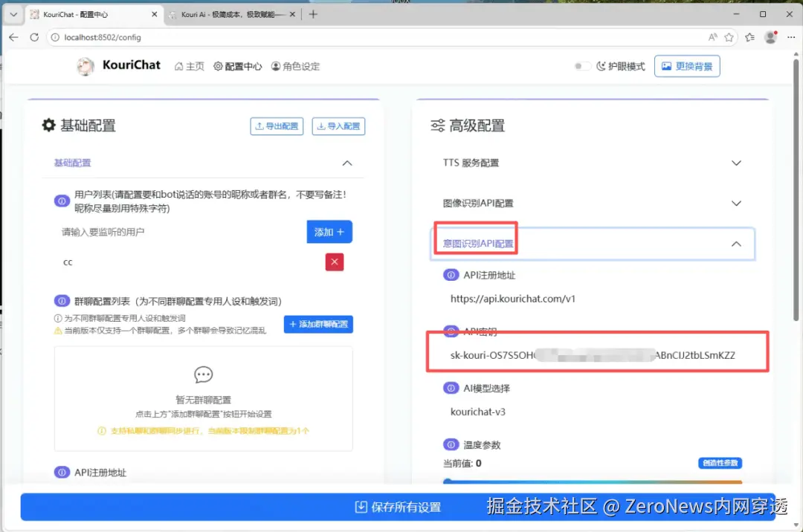Click 导出配置 button
Viewport: 803px width, 532px height.
[277, 126]
